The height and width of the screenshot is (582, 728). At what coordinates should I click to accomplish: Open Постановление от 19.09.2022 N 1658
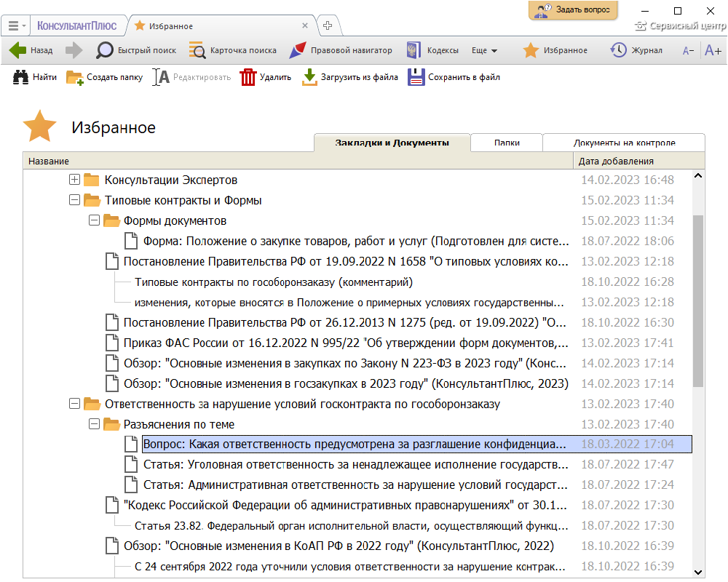click(x=346, y=261)
